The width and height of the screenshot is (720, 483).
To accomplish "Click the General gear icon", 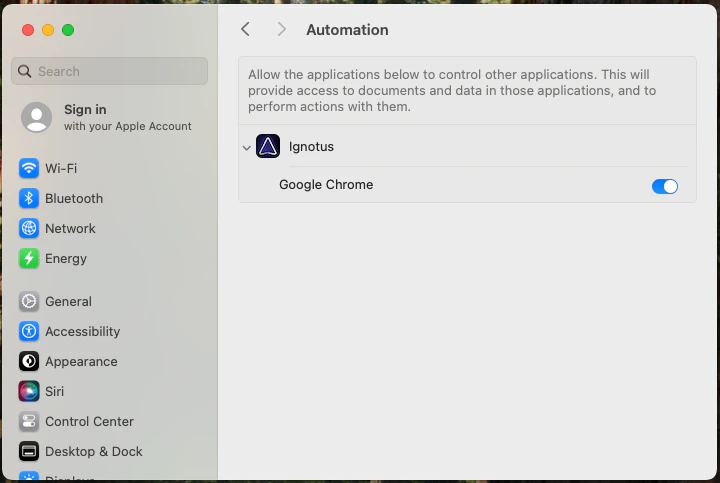I will [28, 302].
